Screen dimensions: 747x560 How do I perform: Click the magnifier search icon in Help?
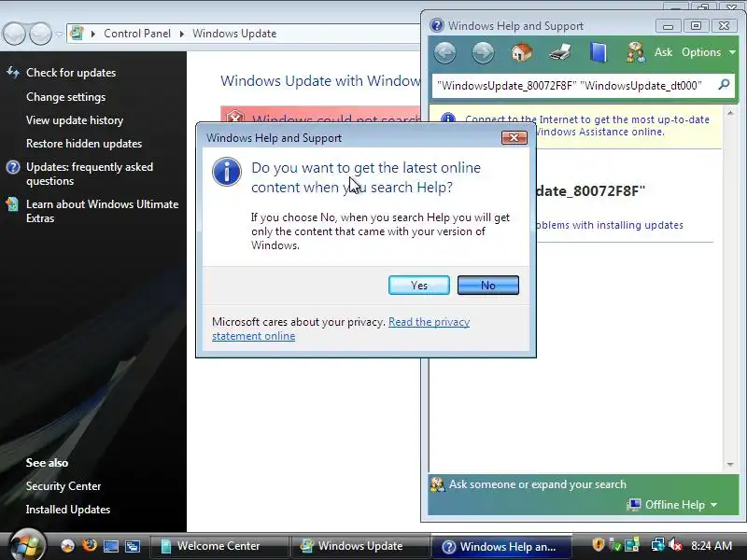tap(724, 85)
